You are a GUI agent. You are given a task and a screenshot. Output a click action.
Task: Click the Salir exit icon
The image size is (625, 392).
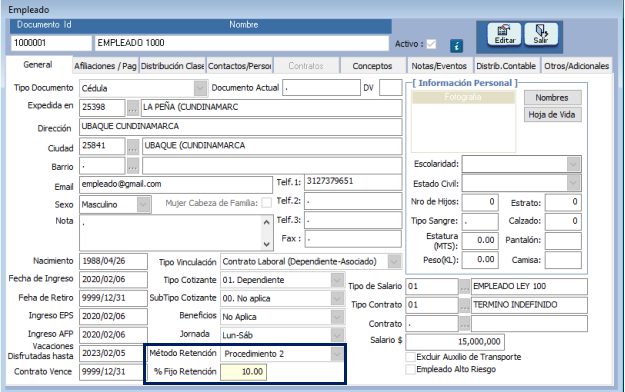pyautogui.click(x=541, y=34)
